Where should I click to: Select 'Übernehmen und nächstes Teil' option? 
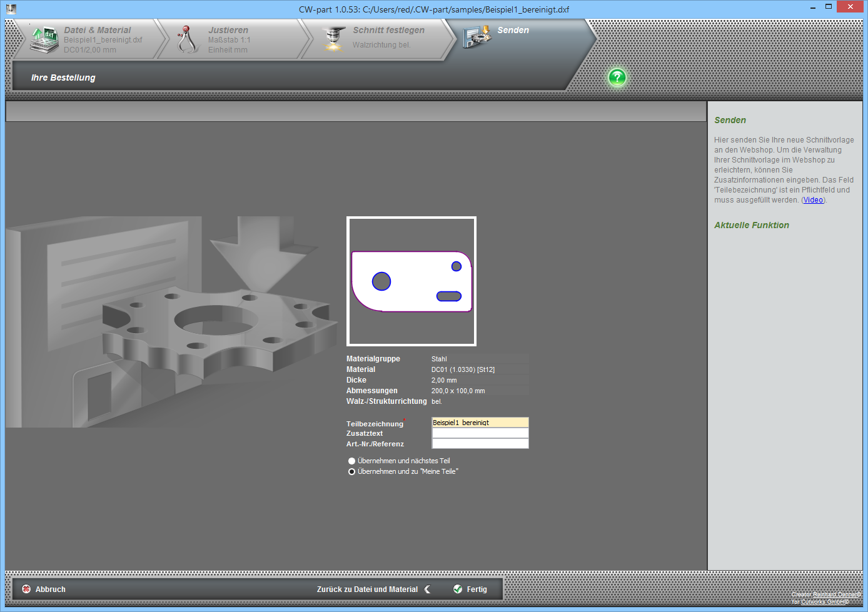pyautogui.click(x=352, y=461)
